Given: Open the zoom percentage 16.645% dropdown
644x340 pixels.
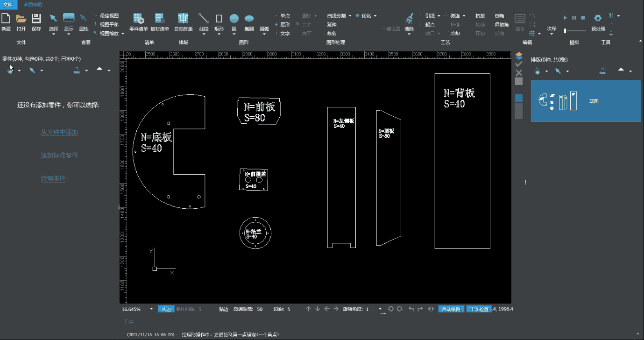Looking at the screenshot, I should (x=151, y=309).
